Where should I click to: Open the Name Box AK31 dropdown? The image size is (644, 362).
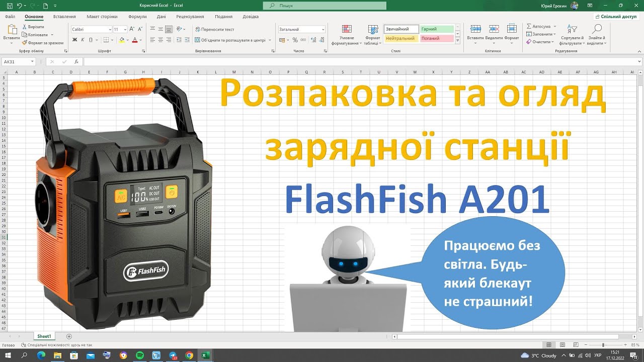32,62
